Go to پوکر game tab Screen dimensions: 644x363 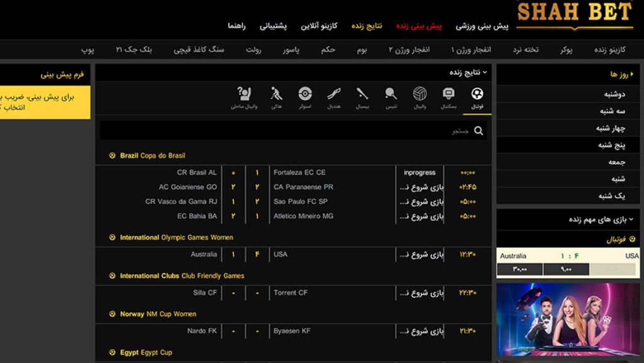pyautogui.click(x=567, y=50)
